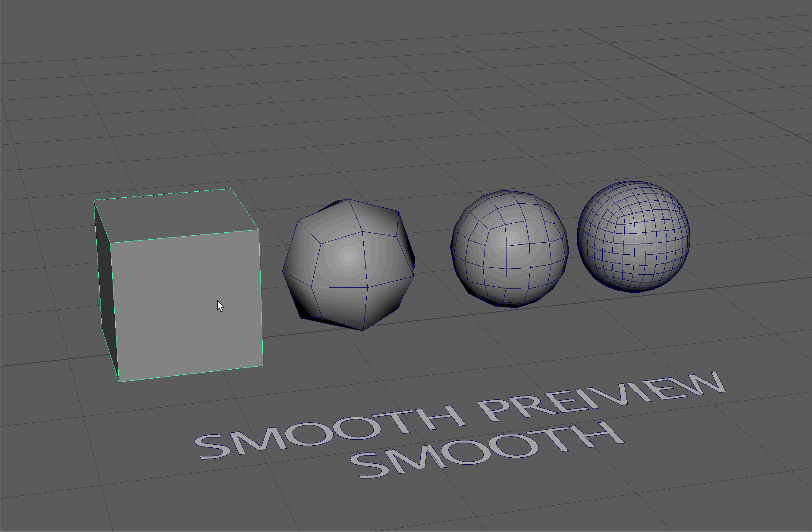
Task: Click the bottom vertex of the low-poly shape
Action: coord(363,330)
